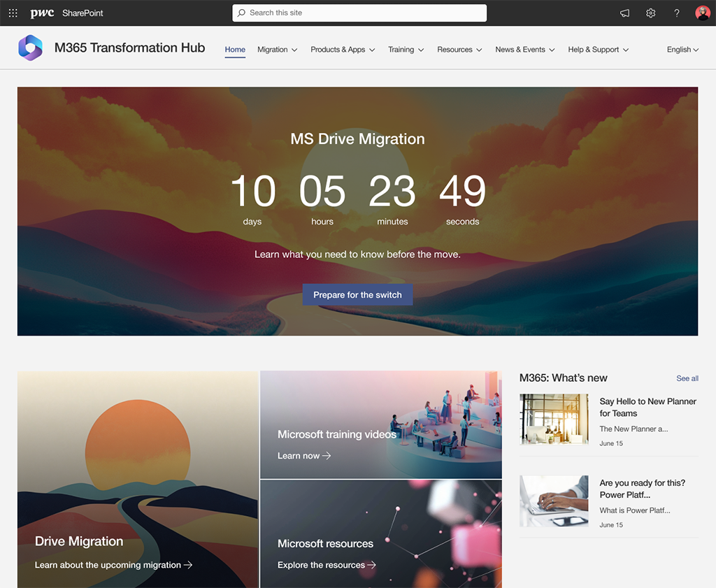
Task: Expand the Resources navigation dropdown
Action: click(459, 50)
